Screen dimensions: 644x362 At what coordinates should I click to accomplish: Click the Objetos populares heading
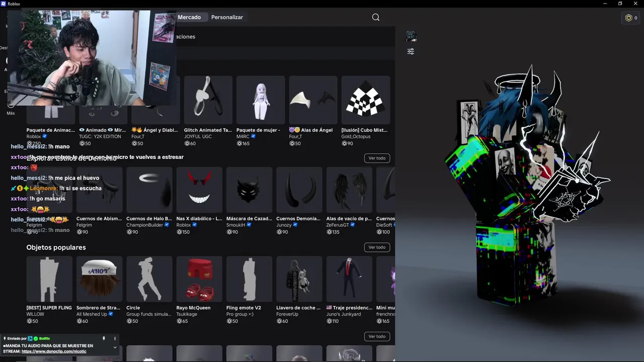point(56,247)
